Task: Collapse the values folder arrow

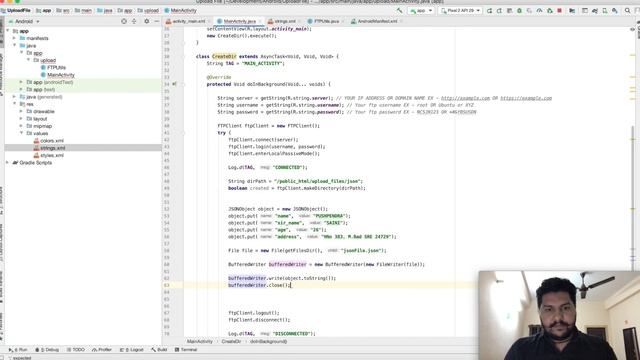Action: coord(21,133)
